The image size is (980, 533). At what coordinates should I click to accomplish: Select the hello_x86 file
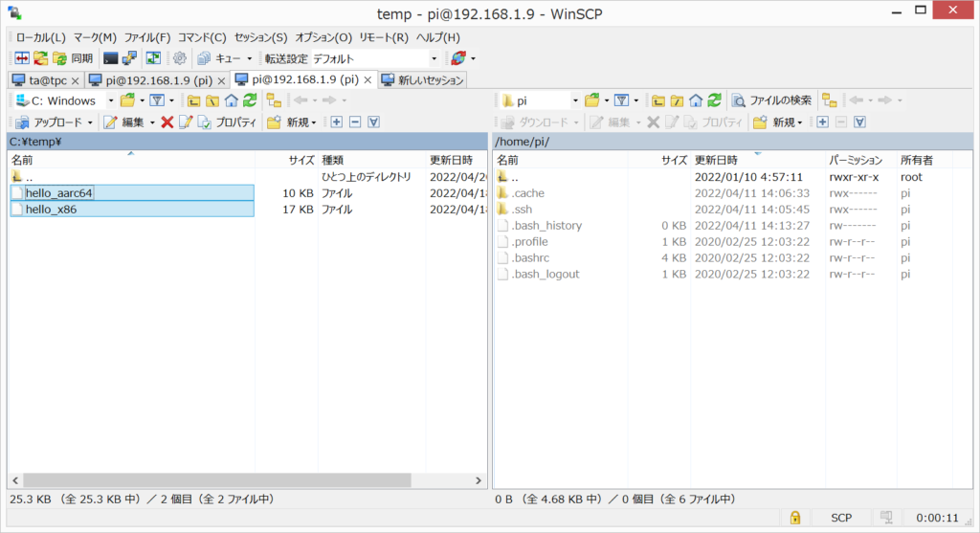click(132, 210)
